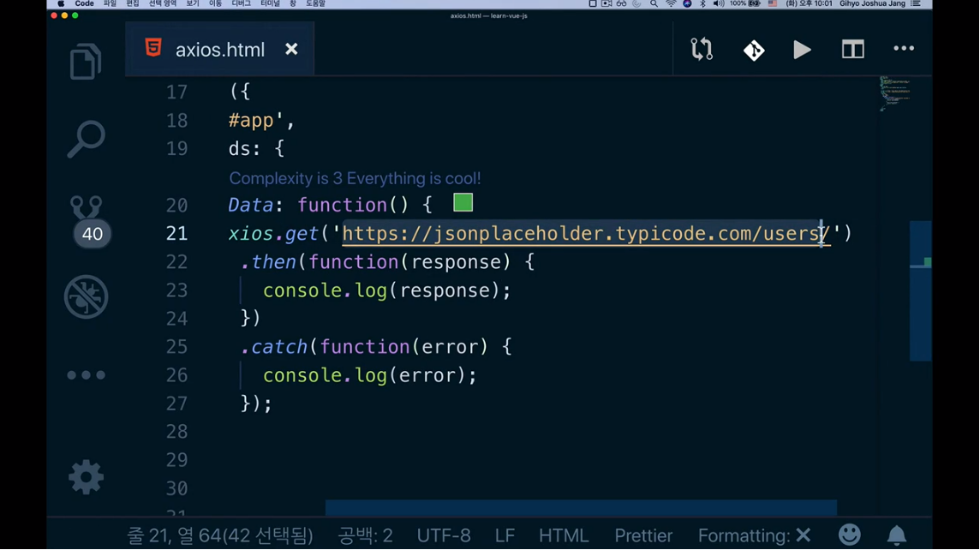
Task: Click the 'Complexity is 3' code lens link
Action: tap(355, 178)
